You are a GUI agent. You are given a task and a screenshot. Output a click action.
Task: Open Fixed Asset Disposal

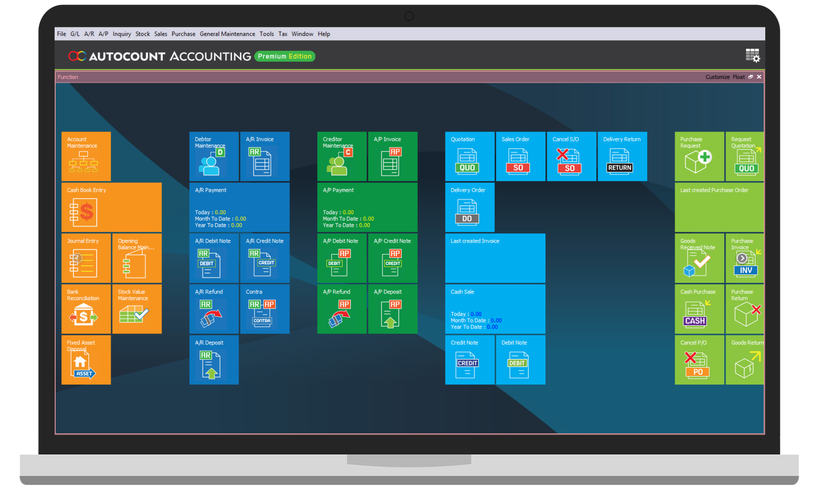tap(85, 360)
